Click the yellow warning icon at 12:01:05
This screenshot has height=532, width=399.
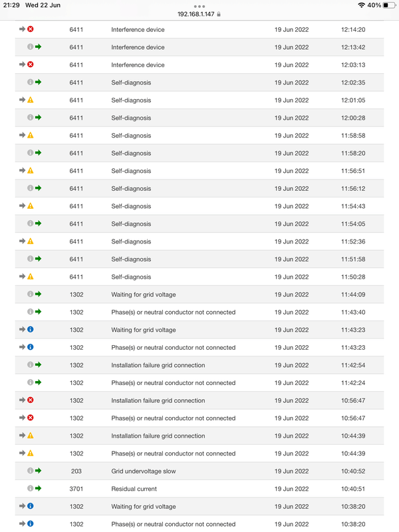(30, 100)
